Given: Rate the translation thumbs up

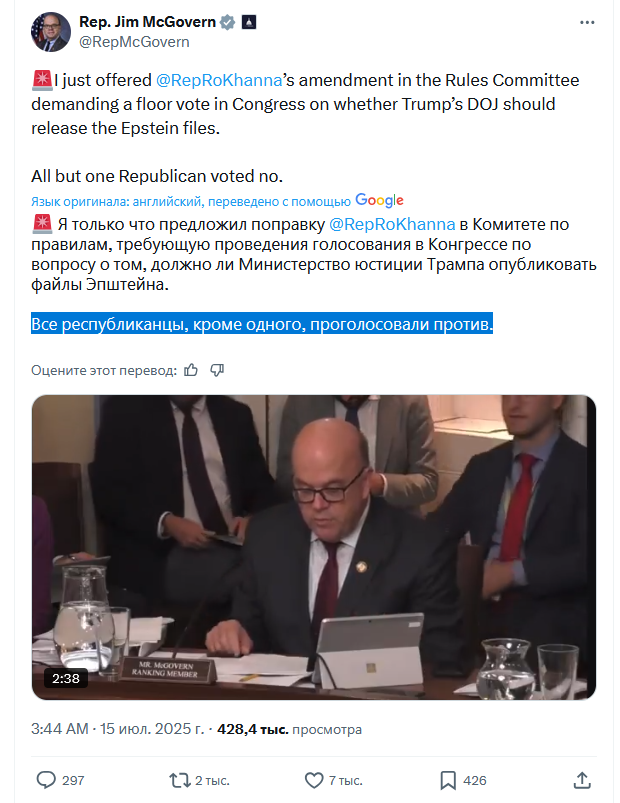Looking at the screenshot, I should (x=191, y=370).
